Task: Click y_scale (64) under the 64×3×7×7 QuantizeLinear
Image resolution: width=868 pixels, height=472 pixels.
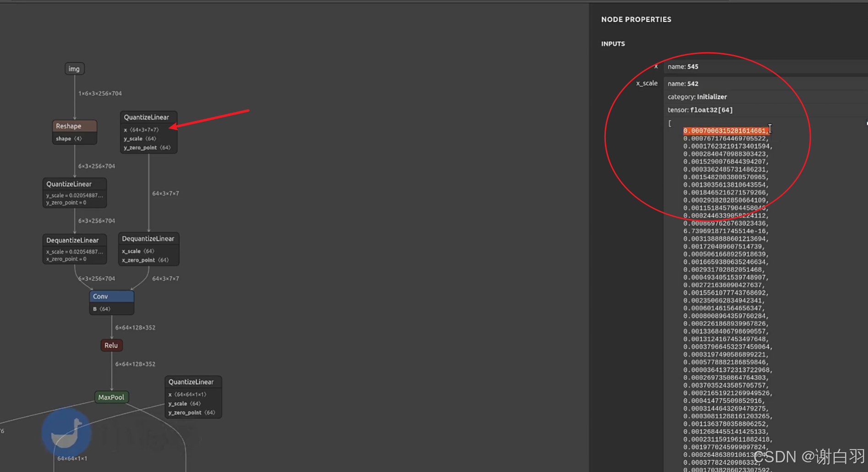Action: 140,138
